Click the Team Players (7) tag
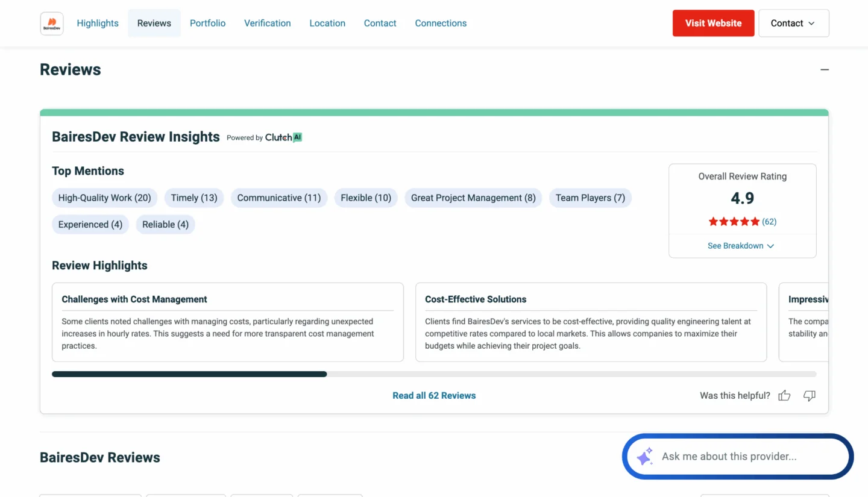The image size is (868, 497). (590, 198)
